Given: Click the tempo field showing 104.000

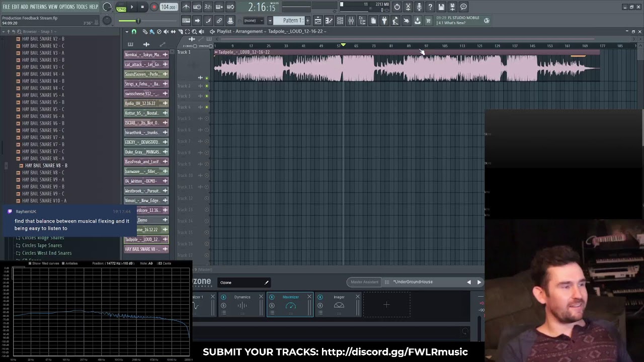Looking at the screenshot, I should point(169,7).
